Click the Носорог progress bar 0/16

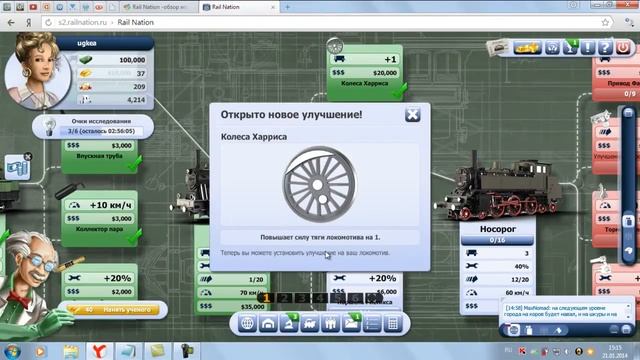(x=498, y=240)
